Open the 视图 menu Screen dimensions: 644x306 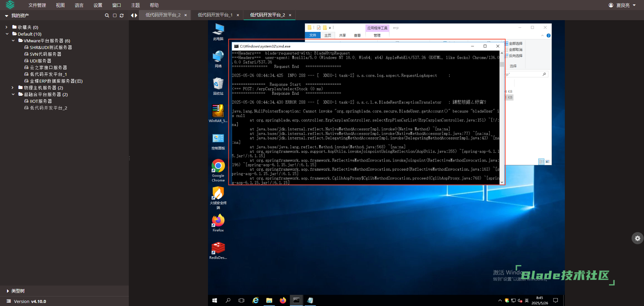tap(60, 5)
